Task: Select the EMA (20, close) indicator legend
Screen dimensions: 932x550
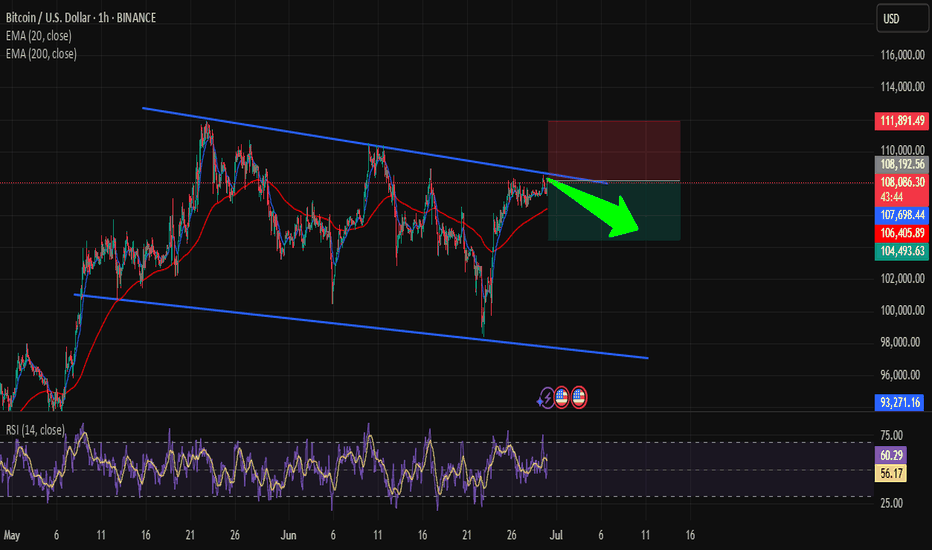Action: point(39,36)
